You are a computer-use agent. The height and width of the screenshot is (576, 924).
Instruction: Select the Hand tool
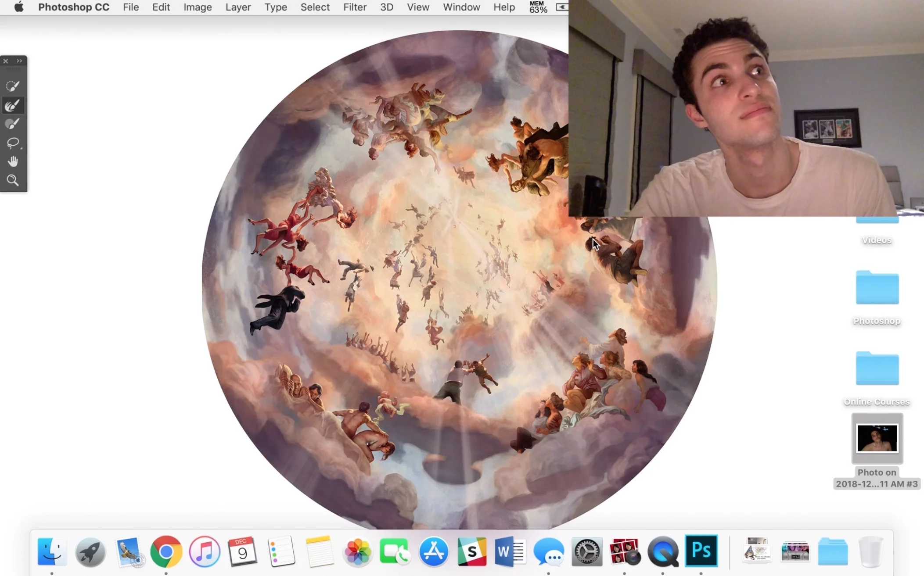click(x=12, y=162)
